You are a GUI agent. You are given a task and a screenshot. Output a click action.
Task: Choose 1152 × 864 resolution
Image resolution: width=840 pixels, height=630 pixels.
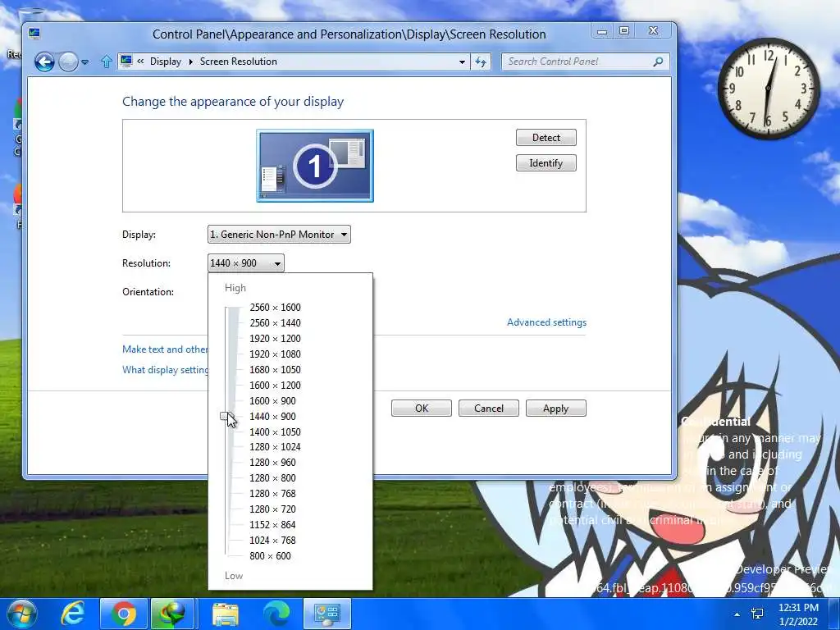click(272, 524)
